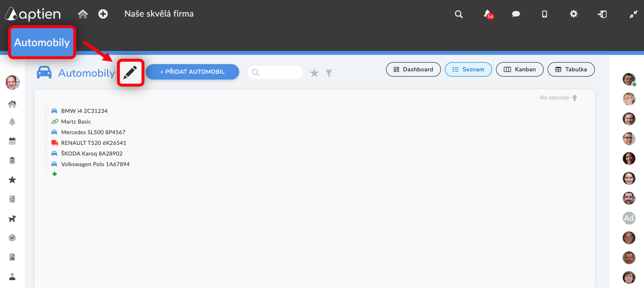644x288 pixels.
Task: Open the search magnifier in top bar
Action: click(x=459, y=14)
